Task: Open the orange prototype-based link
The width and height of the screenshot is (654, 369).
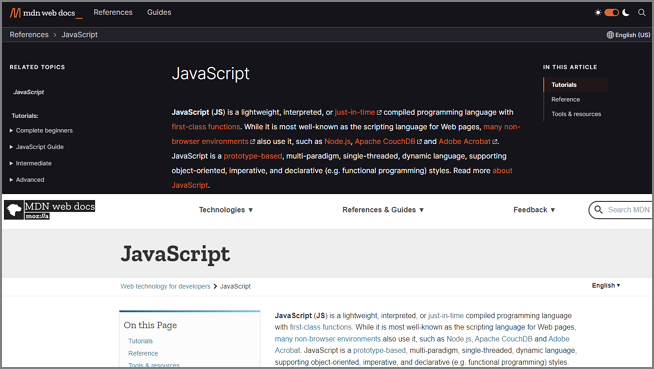Action: pyautogui.click(x=253, y=156)
